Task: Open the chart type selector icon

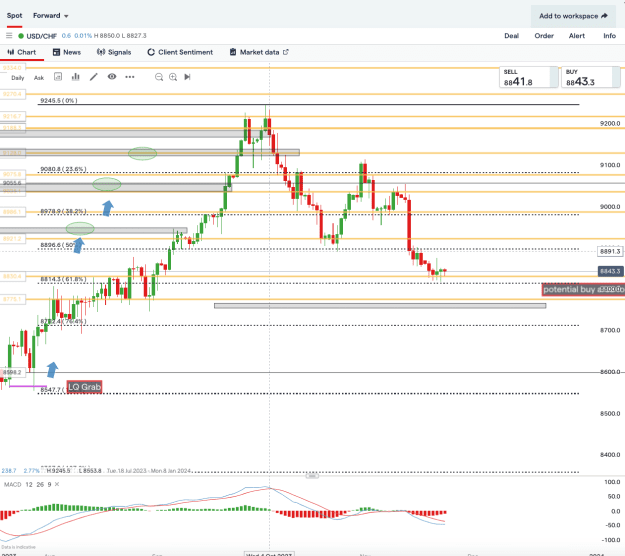Action: 58,77
